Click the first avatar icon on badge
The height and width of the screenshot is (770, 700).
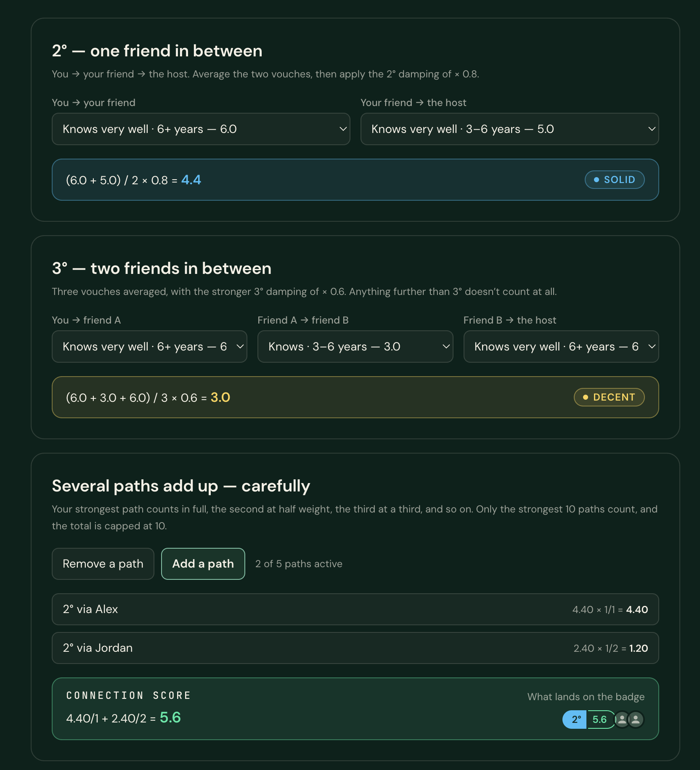(622, 719)
